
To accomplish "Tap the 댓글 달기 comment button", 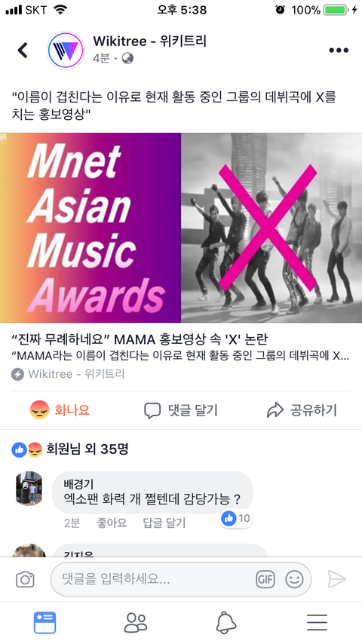I will 181,410.
